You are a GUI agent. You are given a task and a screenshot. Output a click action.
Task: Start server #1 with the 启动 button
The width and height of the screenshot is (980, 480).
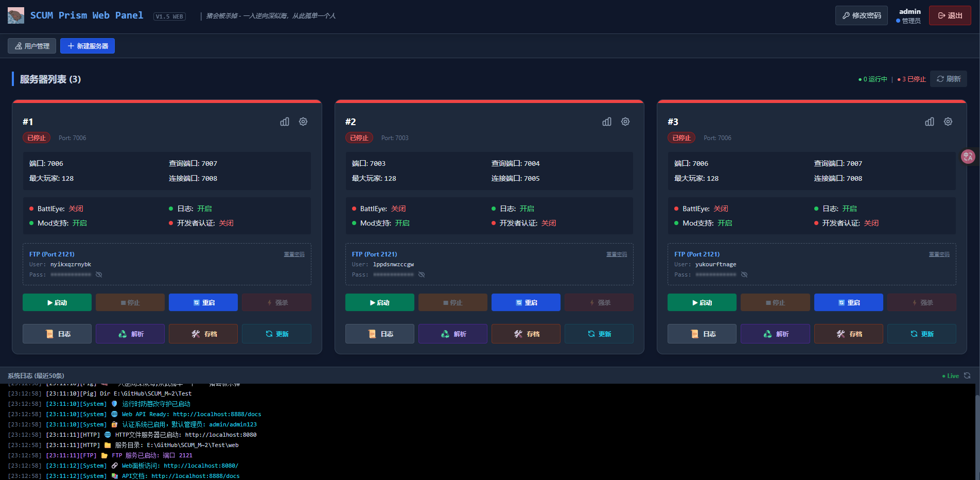pos(57,302)
